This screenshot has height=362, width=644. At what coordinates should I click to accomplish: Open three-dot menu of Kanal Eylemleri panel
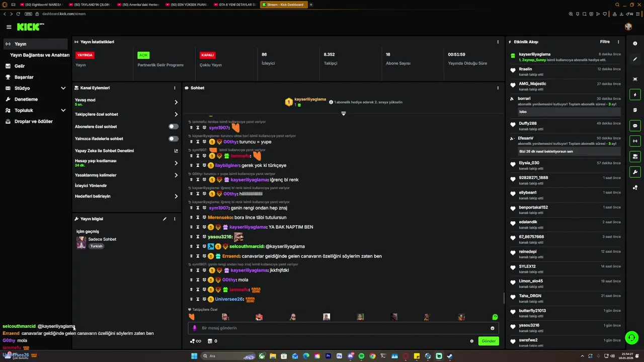[175, 88]
